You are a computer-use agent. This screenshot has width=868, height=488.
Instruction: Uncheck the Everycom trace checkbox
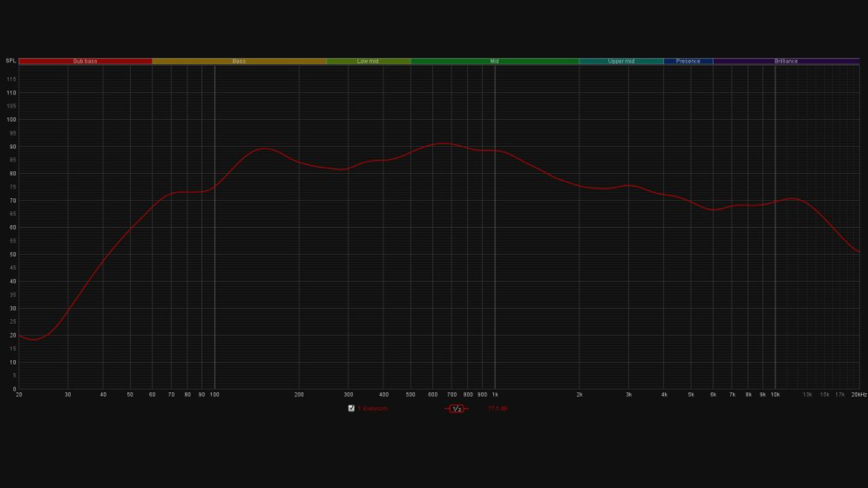[351, 408]
